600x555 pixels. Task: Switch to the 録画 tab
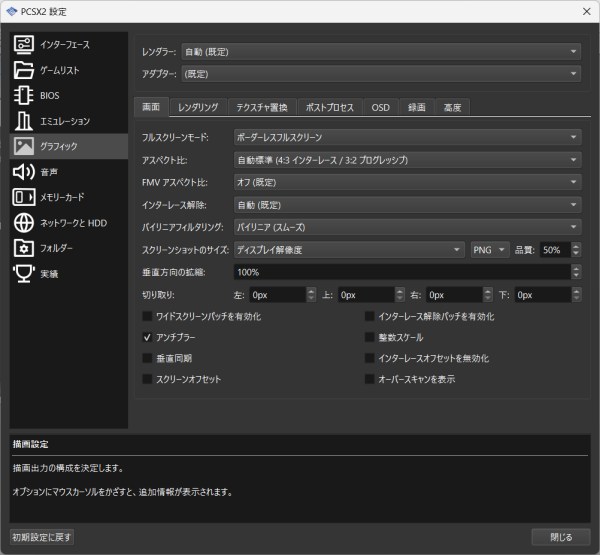[x=417, y=108]
